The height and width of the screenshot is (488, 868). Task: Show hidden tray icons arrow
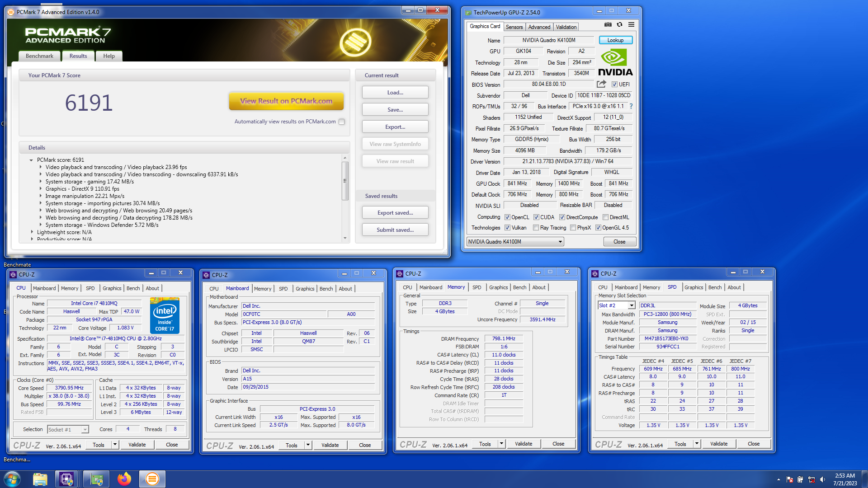click(778, 479)
